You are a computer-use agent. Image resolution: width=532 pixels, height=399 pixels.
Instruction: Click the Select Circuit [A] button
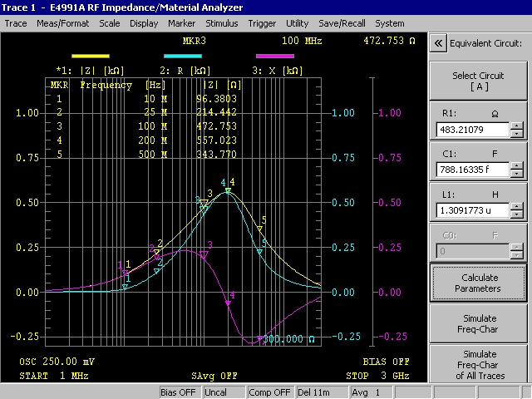(x=478, y=81)
